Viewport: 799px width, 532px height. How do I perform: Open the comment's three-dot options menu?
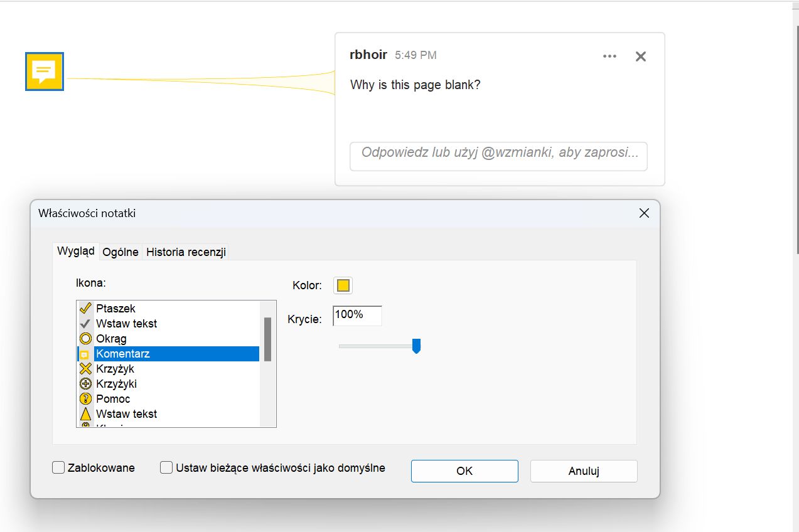(609, 56)
